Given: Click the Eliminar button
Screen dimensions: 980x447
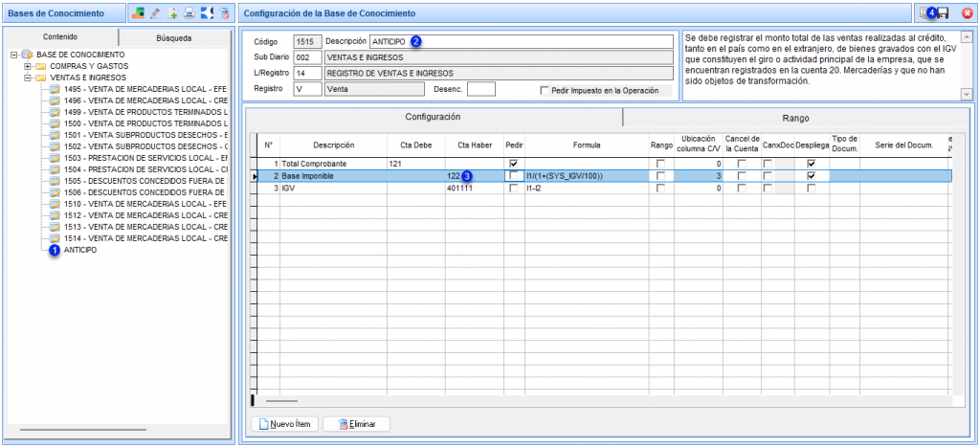Looking at the screenshot, I should pos(356,424).
